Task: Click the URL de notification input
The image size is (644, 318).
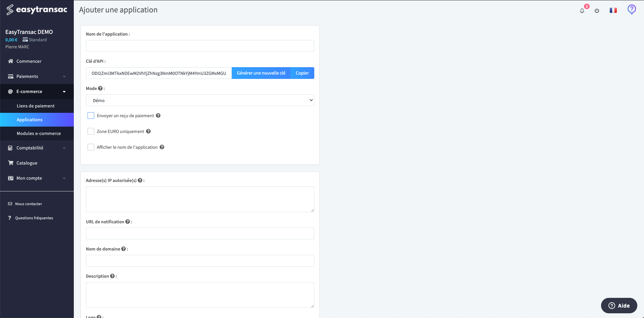Action: [x=200, y=233]
